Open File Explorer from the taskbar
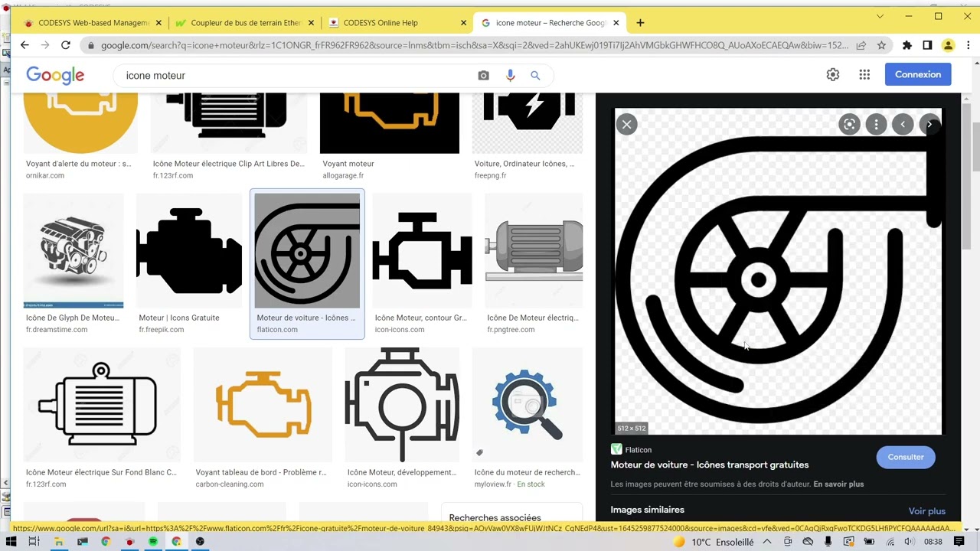The height and width of the screenshot is (551, 980). 58,542
